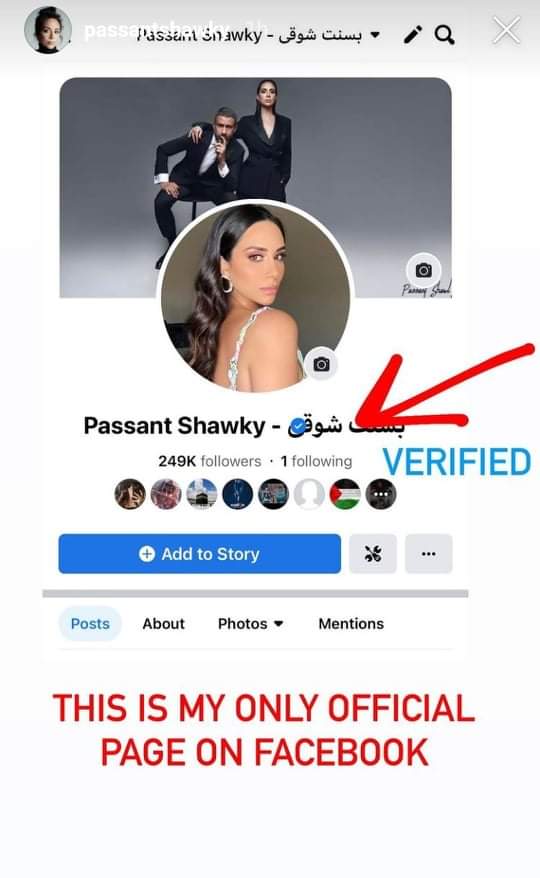Open the 249K followers link
The image size is (540, 878).
click(x=210, y=461)
